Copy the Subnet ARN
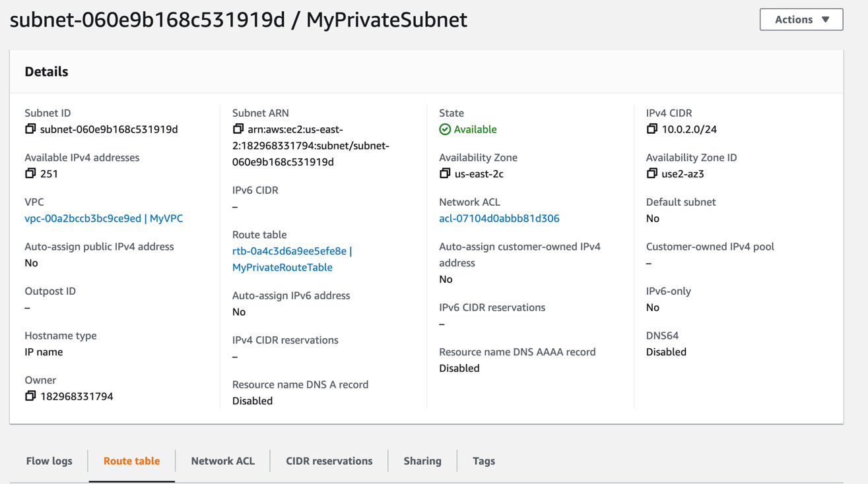 coord(238,129)
